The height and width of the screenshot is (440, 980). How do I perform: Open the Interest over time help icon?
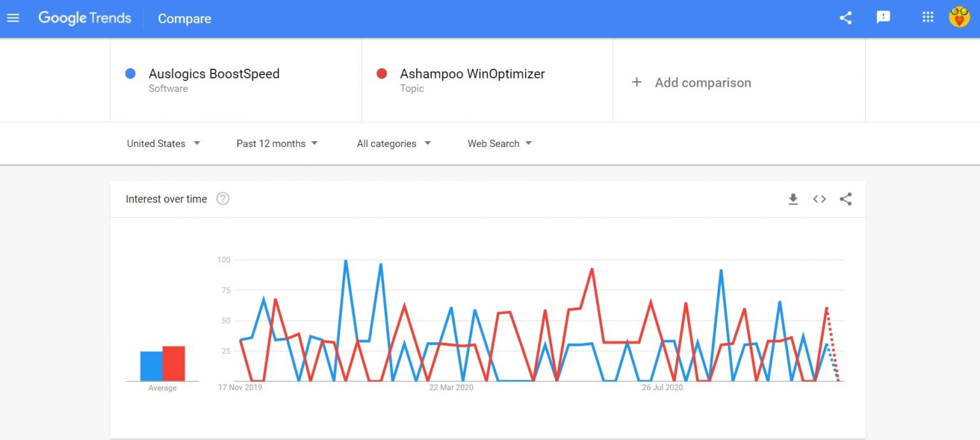pyautogui.click(x=223, y=199)
